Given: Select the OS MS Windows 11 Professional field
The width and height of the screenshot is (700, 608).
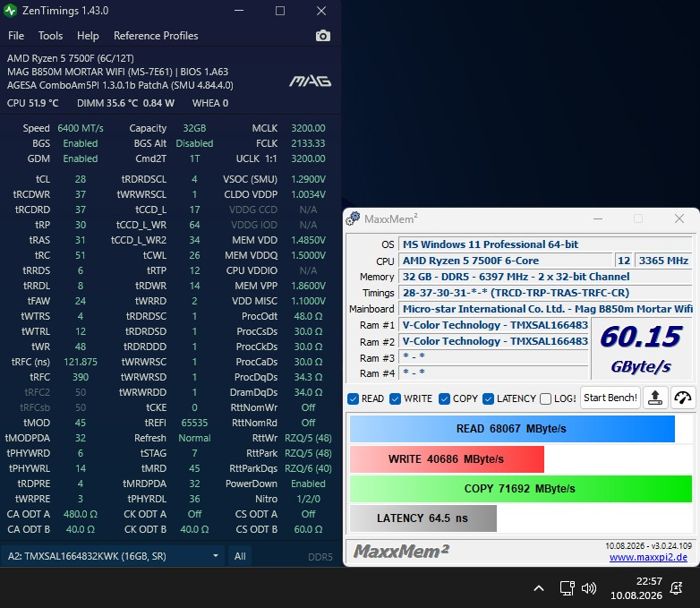Looking at the screenshot, I should pyautogui.click(x=545, y=244).
